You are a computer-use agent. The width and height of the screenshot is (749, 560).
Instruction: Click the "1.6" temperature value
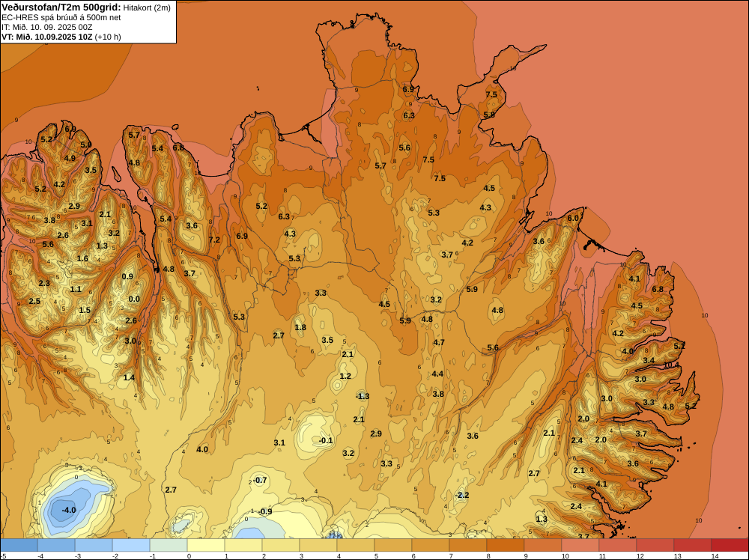[x=82, y=259]
